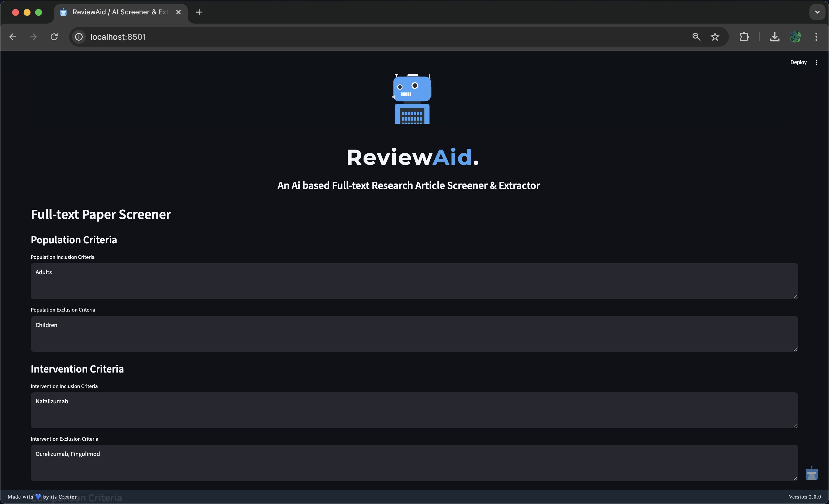Click the magnifier zoom icon in toolbar
The image size is (829, 504).
pyautogui.click(x=696, y=37)
